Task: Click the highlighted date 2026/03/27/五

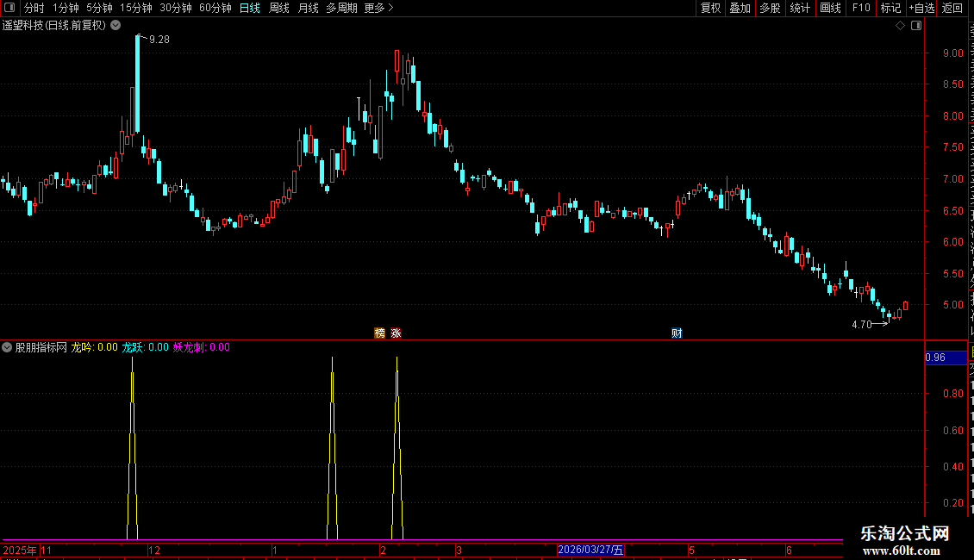Action: 590,550
